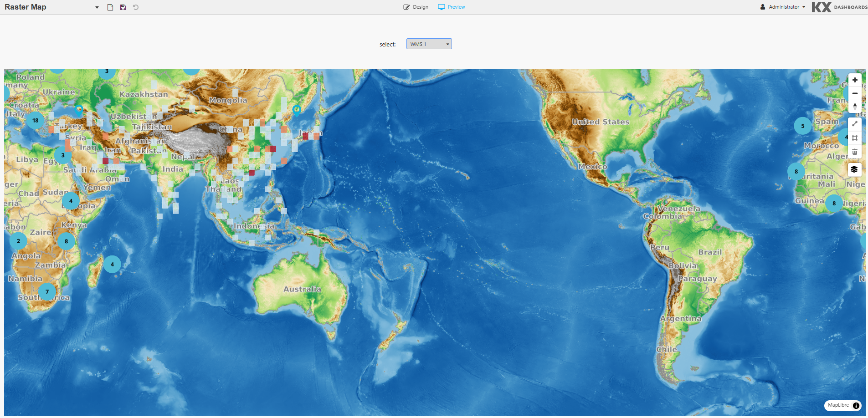
Task: Zoom out of the map
Action: click(855, 93)
